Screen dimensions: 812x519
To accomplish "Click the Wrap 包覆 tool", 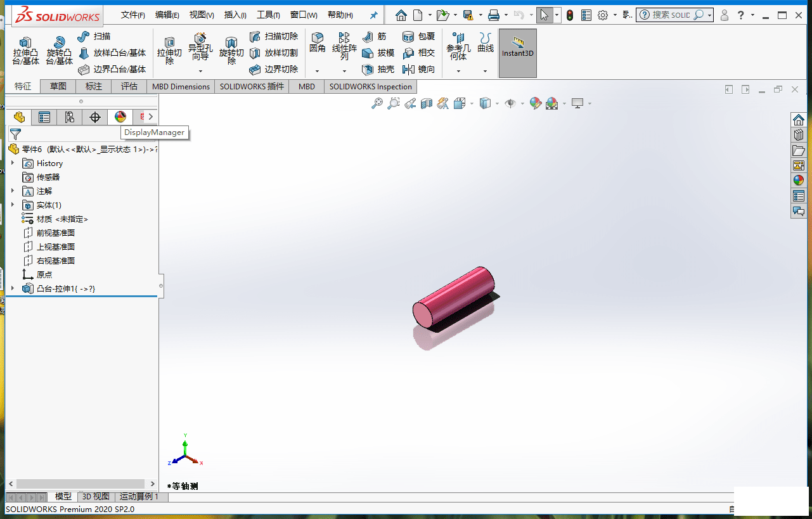I will tap(419, 36).
